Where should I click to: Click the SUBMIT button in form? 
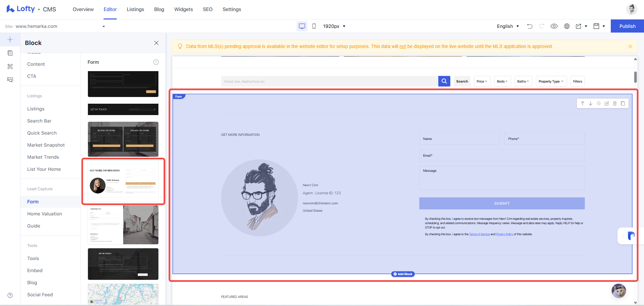[502, 203]
